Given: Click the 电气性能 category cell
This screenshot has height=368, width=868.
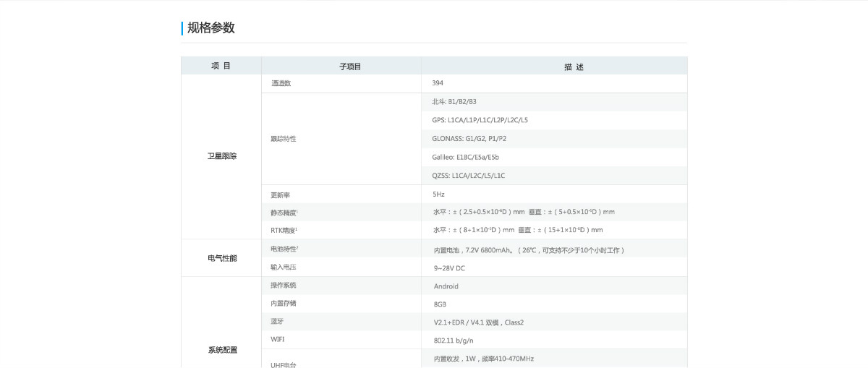Looking at the screenshot, I should (222, 257).
